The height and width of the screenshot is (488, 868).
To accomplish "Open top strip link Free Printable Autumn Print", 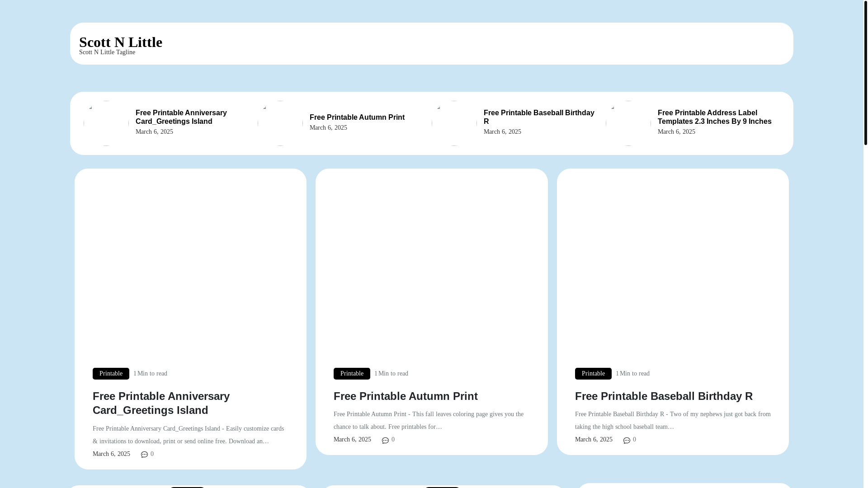I will 357,117.
